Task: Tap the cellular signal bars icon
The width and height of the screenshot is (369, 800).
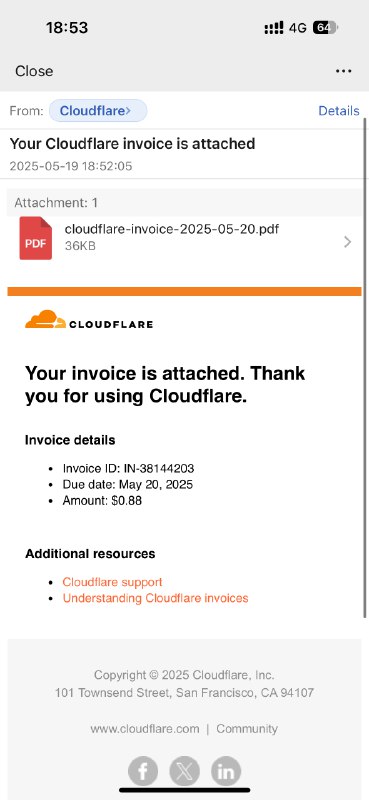Action: point(274,28)
